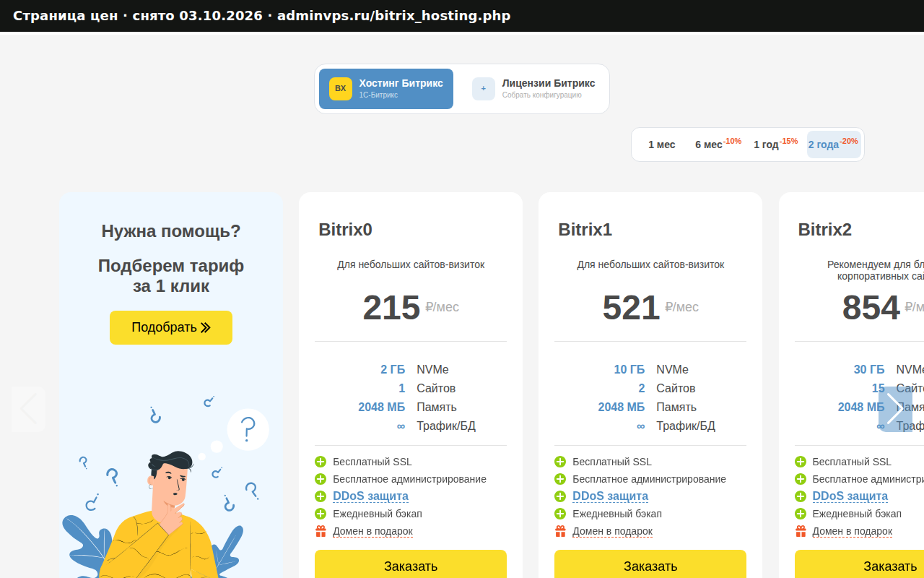Click the plus icon beside Лицензии Битрикс
This screenshot has width=924, height=578.
[484, 89]
